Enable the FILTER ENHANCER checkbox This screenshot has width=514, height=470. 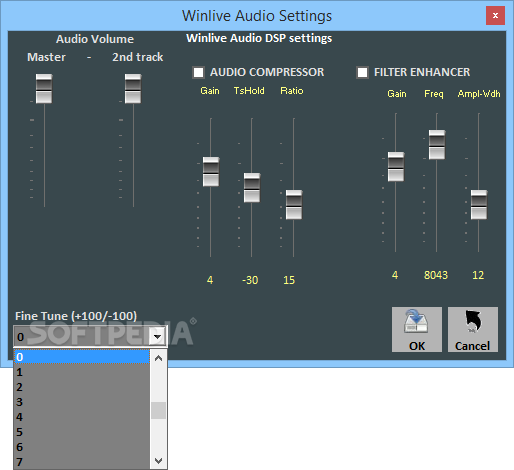pos(362,72)
